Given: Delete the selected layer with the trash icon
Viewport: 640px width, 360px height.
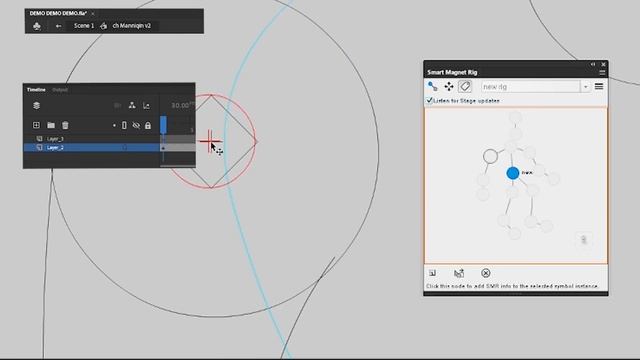Looking at the screenshot, I should point(65,125).
